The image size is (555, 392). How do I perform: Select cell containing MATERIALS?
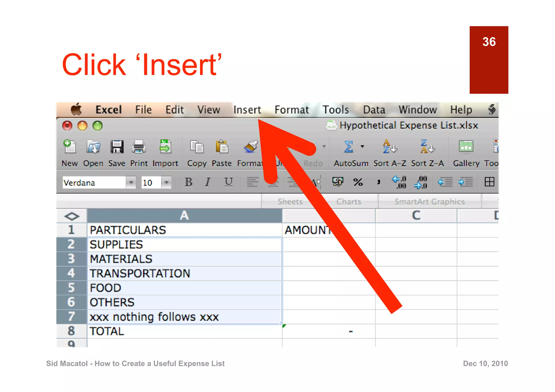tap(185, 259)
